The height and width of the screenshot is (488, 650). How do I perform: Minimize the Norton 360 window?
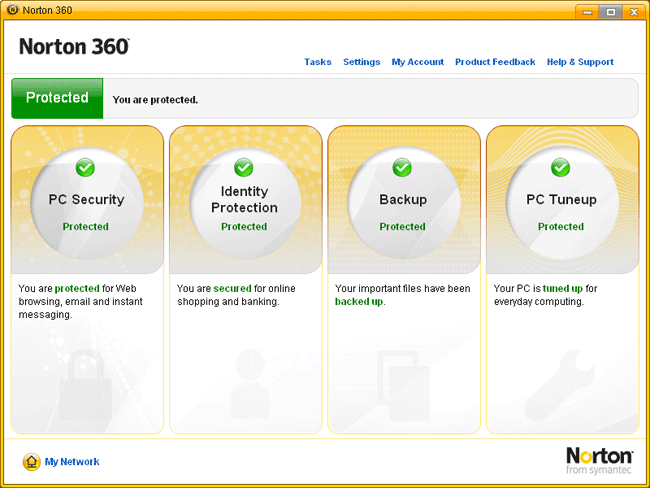pos(587,12)
